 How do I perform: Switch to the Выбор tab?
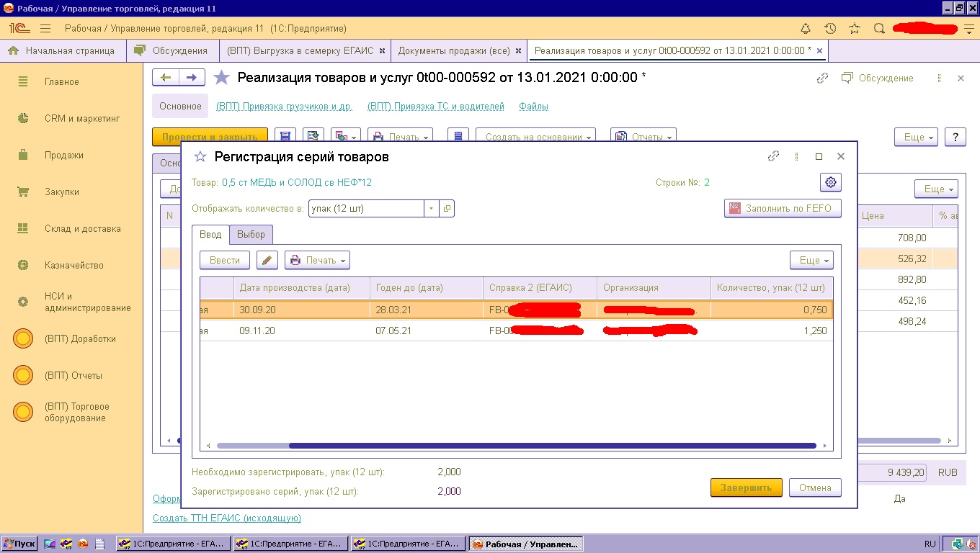[x=251, y=235]
